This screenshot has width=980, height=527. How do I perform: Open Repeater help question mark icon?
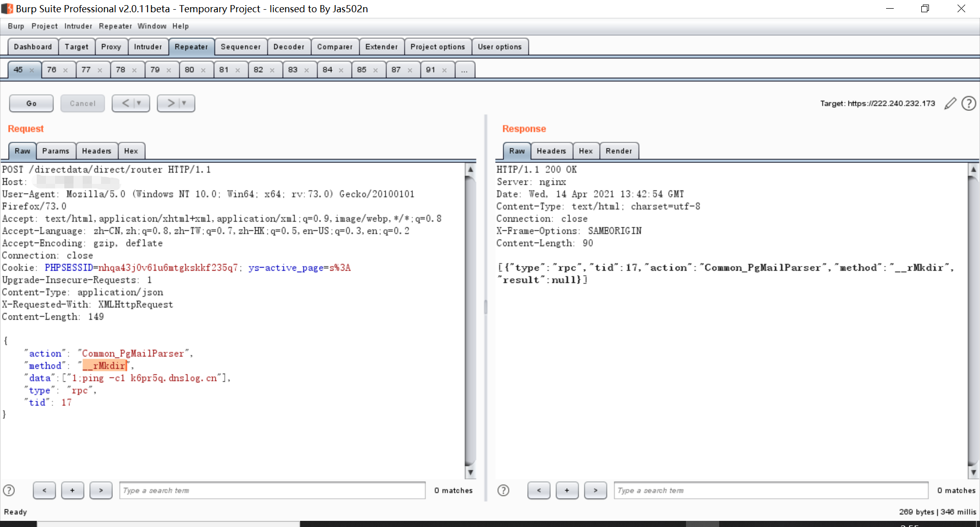point(969,104)
